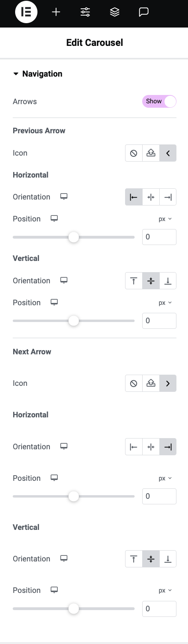Open the Notes comment icon
Viewport: 188px width, 644px height.
[144, 12]
